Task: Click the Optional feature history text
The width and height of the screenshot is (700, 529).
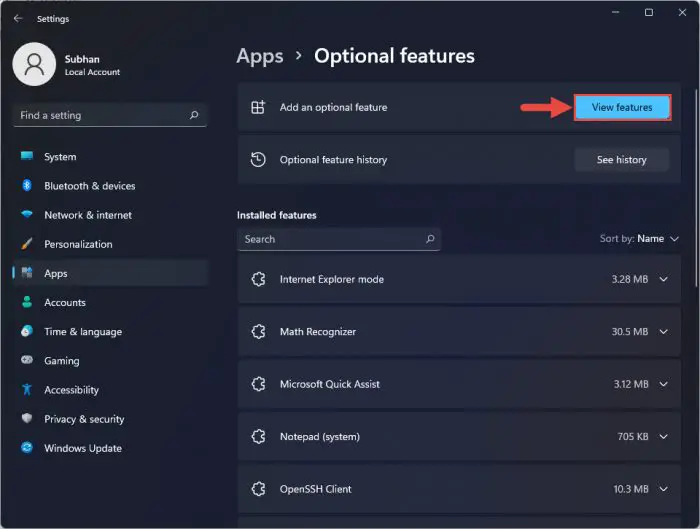Action: click(x=333, y=159)
